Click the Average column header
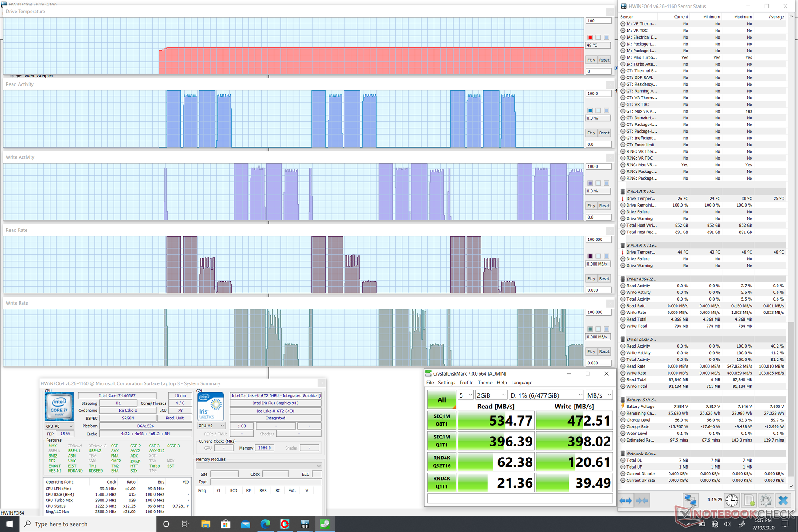The height and width of the screenshot is (532, 798). tap(776, 17)
